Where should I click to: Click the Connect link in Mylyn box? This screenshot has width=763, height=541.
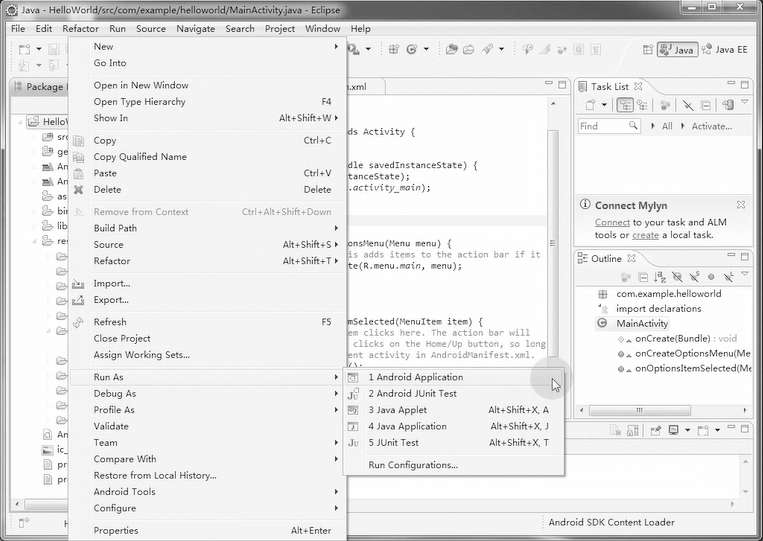612,222
